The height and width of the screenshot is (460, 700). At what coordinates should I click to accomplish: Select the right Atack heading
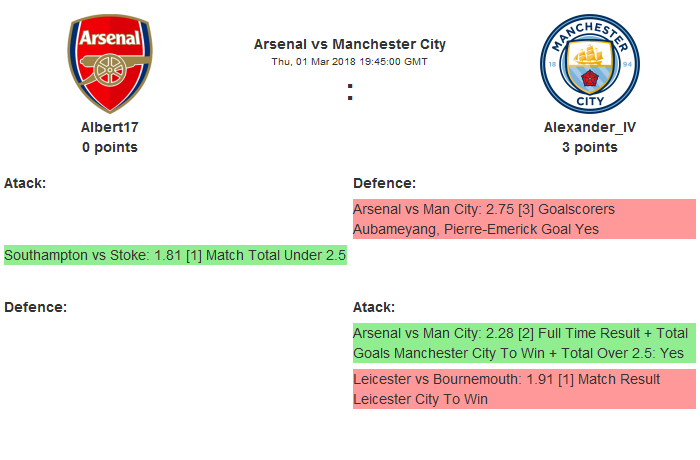coord(374,306)
